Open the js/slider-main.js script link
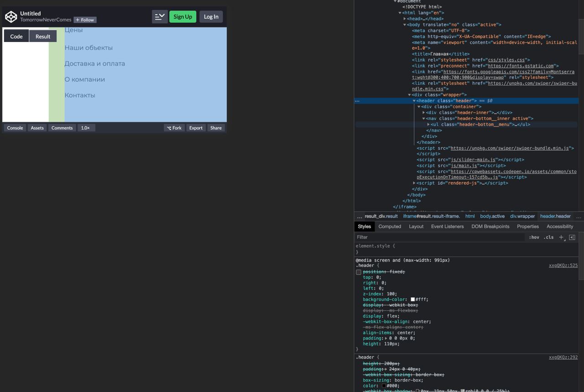The image size is (584, 392). (x=473, y=160)
